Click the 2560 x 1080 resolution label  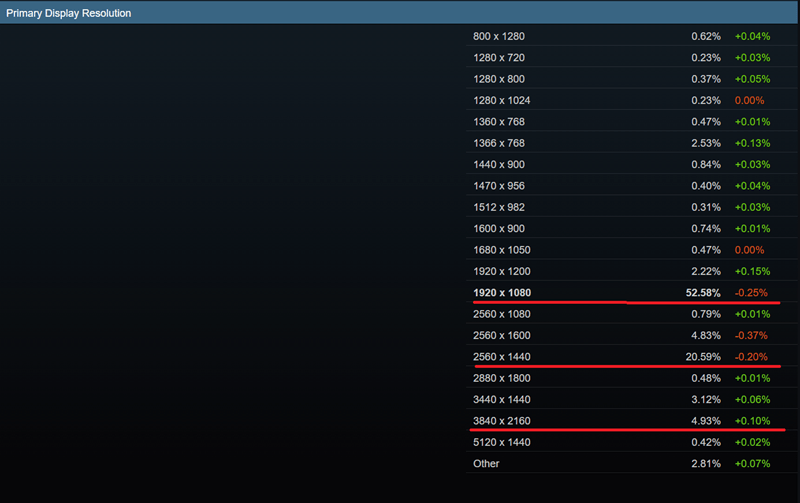[501, 315]
